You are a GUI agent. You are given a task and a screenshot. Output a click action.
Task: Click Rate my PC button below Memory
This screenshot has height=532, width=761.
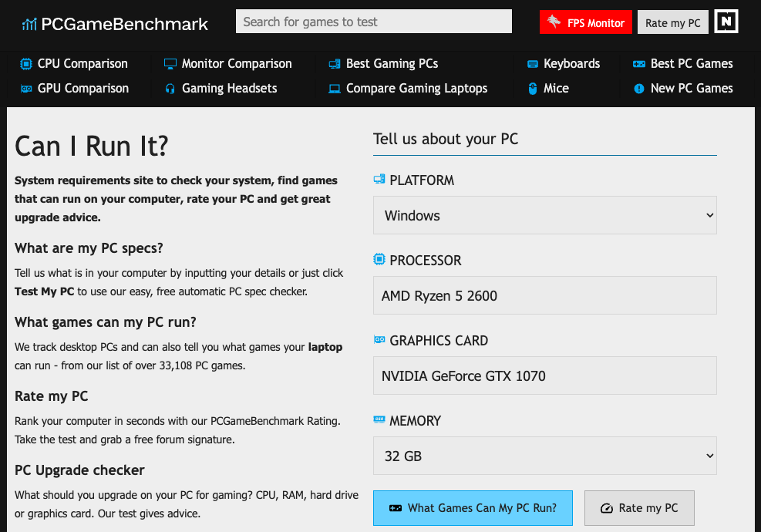639,508
